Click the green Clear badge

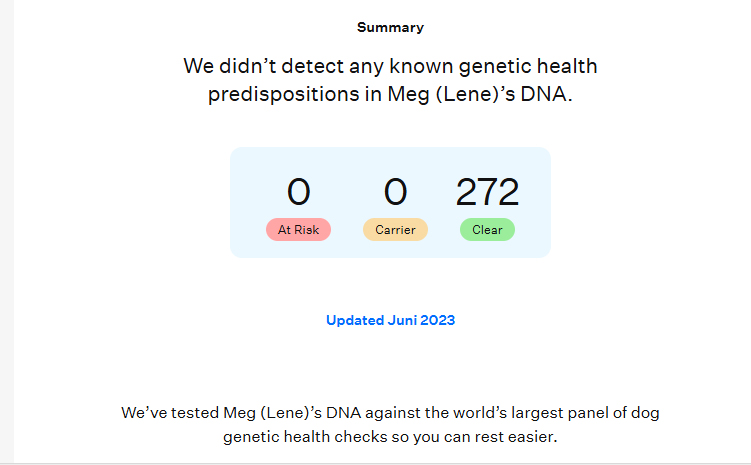point(487,229)
